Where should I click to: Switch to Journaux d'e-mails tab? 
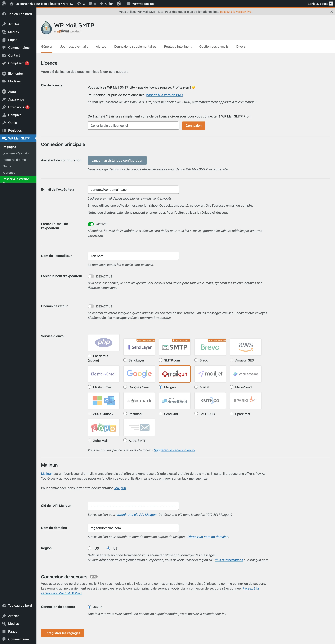tap(74, 46)
